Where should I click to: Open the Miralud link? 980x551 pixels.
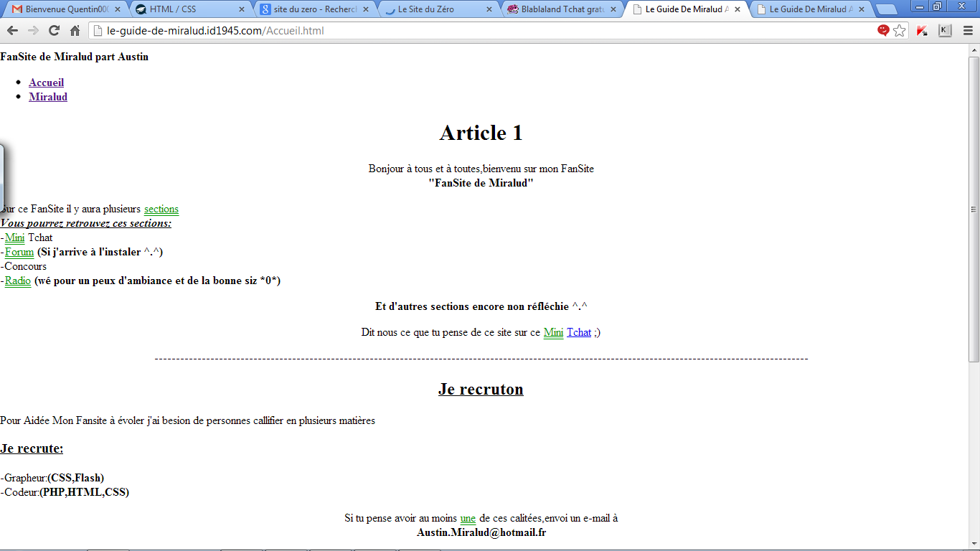click(47, 97)
